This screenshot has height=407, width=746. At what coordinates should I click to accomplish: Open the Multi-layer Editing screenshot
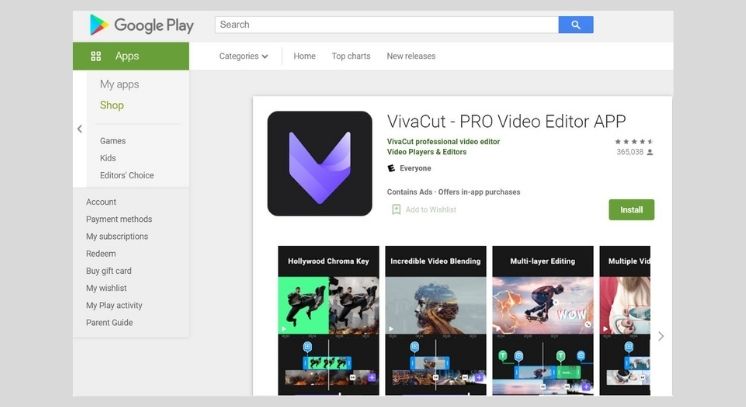pos(543,320)
